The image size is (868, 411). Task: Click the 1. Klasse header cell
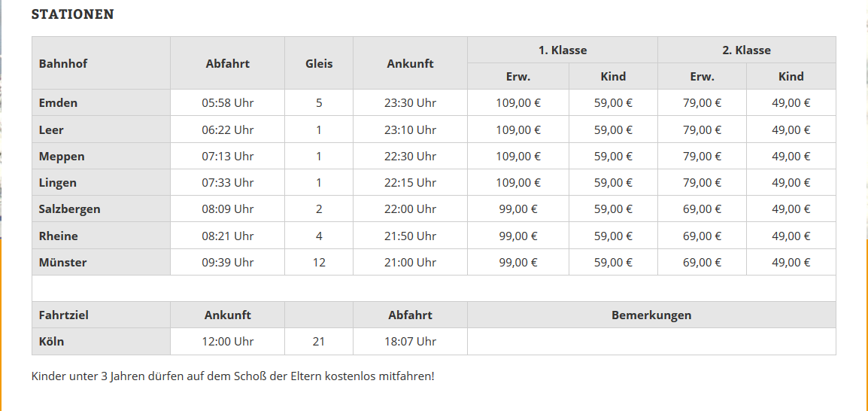coord(562,50)
